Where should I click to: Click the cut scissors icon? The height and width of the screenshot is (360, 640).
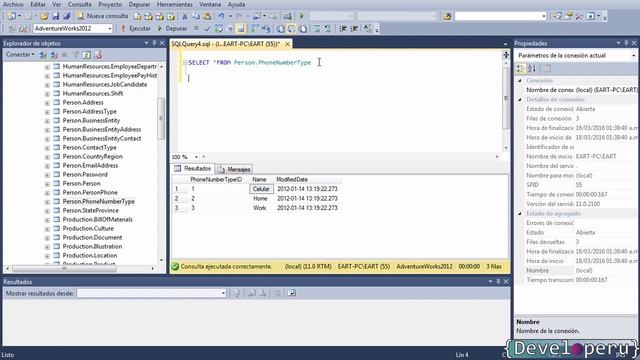coord(185,16)
